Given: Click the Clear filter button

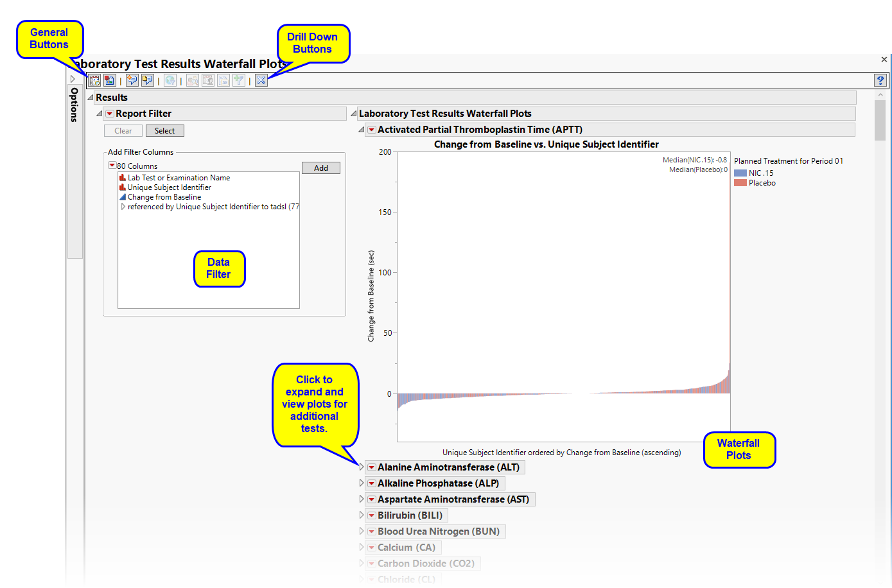Looking at the screenshot, I should pyautogui.click(x=123, y=131).
